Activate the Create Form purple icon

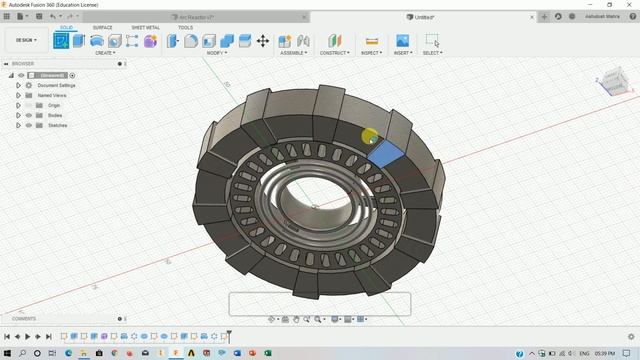click(150, 41)
